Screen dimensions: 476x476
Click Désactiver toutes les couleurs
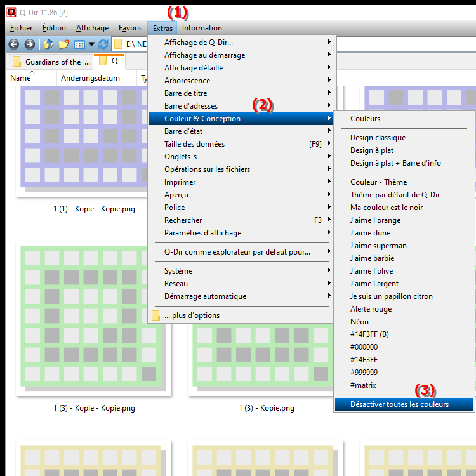(404, 404)
